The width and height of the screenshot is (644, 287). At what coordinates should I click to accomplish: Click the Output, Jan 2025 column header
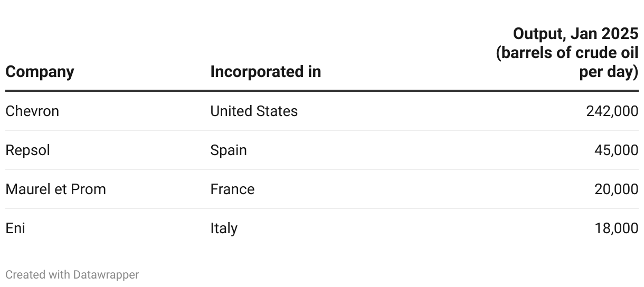coord(575,34)
